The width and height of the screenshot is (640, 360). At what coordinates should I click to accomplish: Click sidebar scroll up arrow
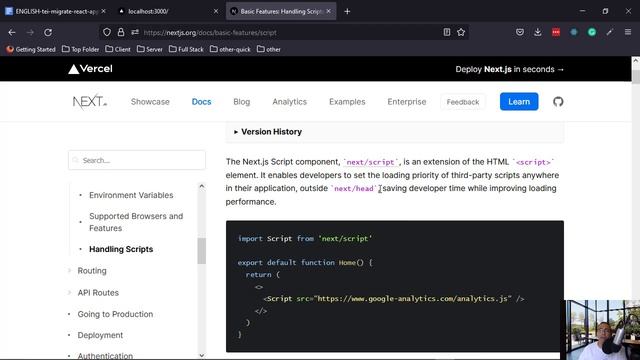tap(201, 186)
